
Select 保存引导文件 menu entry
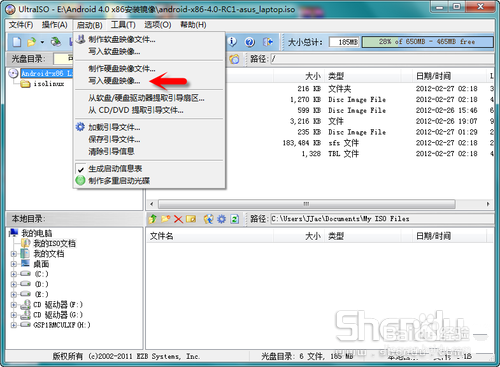[x=149, y=139]
